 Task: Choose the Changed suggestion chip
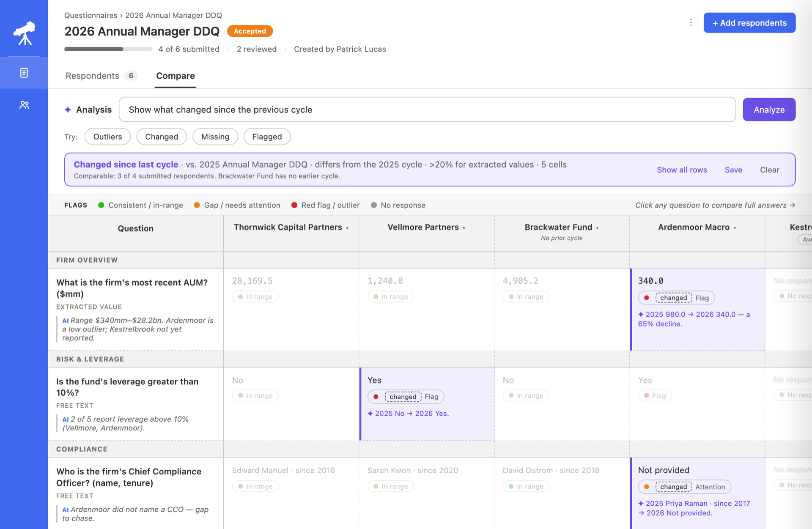[x=162, y=137]
